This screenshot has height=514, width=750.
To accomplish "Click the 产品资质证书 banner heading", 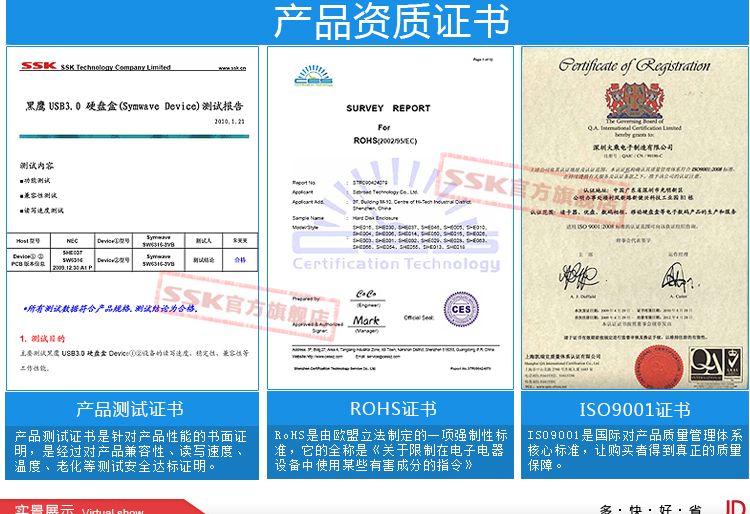I will [391, 21].
